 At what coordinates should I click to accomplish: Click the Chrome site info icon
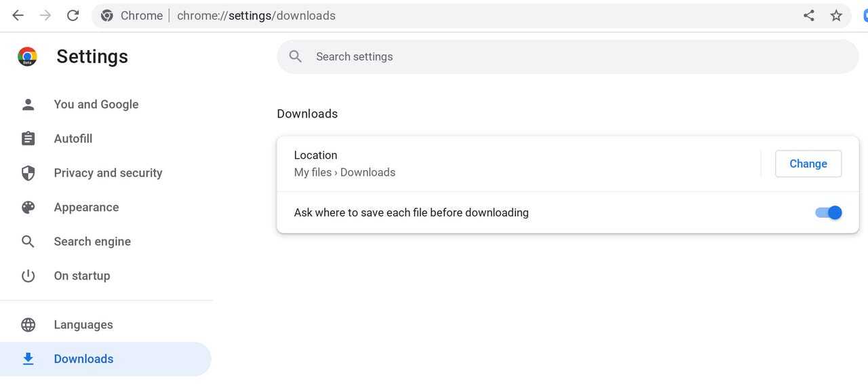[x=107, y=16]
